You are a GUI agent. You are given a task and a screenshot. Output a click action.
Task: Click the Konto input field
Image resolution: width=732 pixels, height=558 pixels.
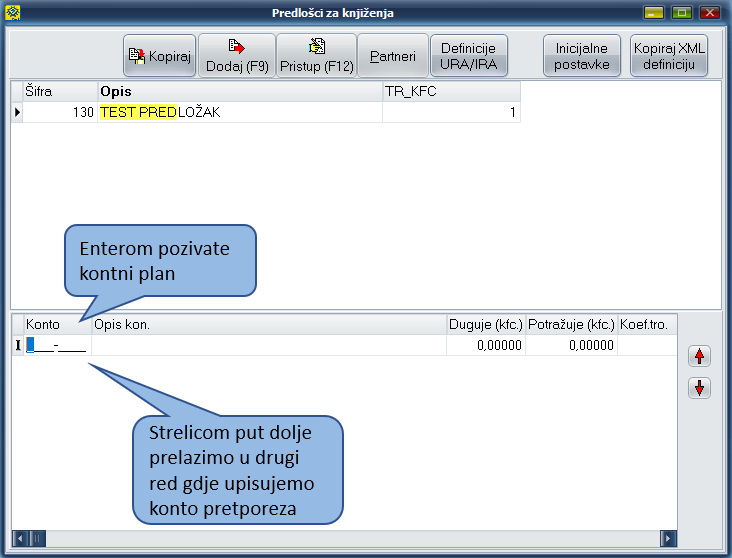point(56,346)
